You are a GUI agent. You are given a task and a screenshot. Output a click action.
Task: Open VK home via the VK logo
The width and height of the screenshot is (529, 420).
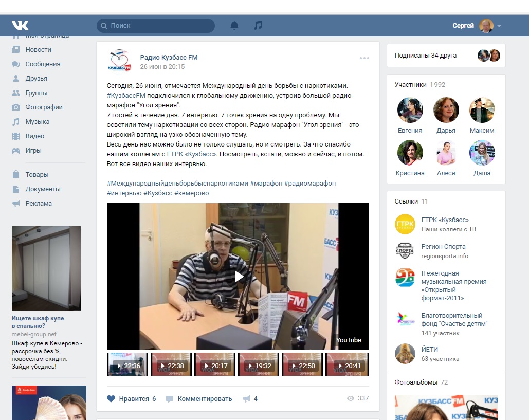(x=20, y=25)
